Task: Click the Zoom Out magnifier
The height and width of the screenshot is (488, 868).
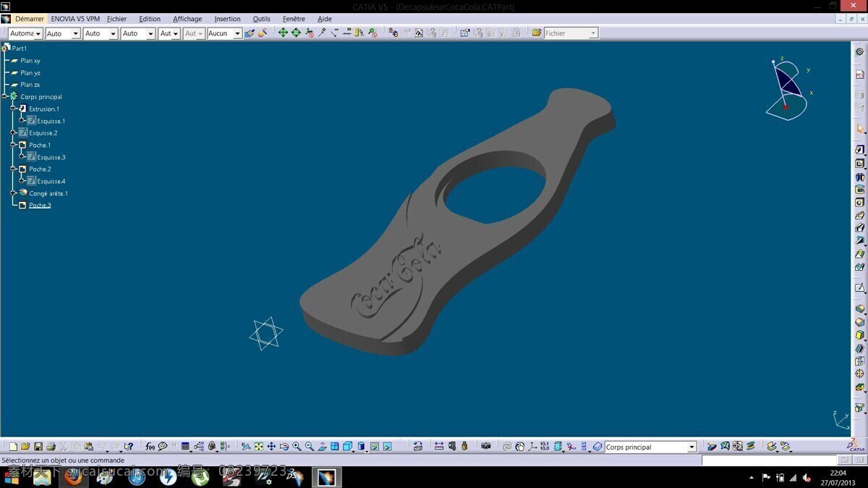Action: [310, 447]
